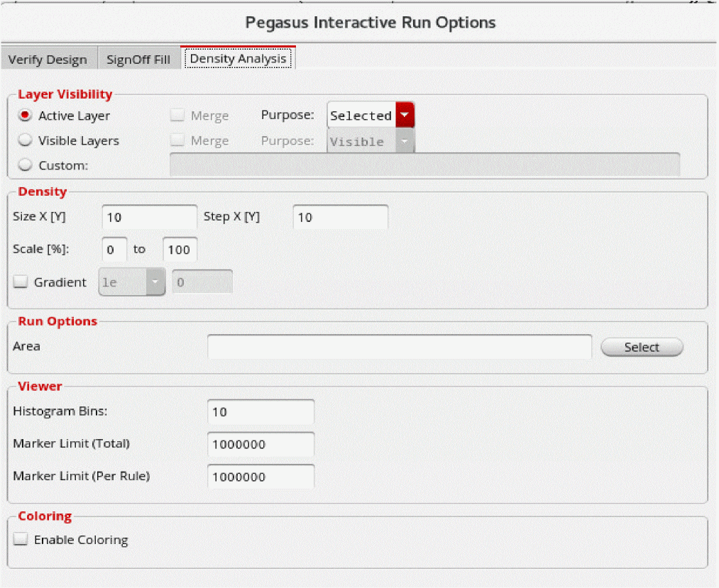719x588 pixels.
Task: Click the Size X [Y] input field
Action: [149, 218]
